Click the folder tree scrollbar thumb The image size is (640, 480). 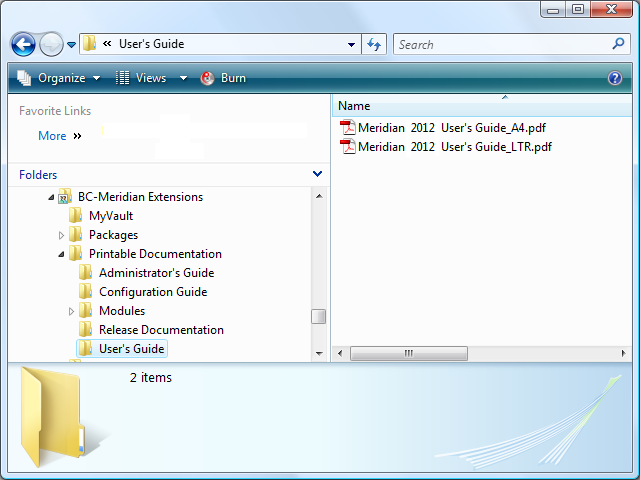[x=318, y=316]
